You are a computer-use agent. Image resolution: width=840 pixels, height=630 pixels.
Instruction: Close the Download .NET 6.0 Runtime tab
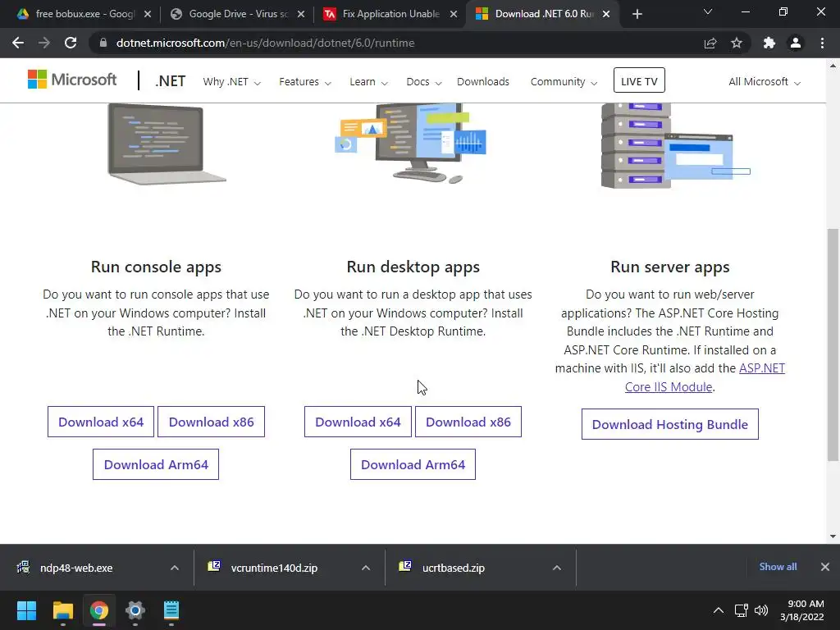click(x=606, y=14)
